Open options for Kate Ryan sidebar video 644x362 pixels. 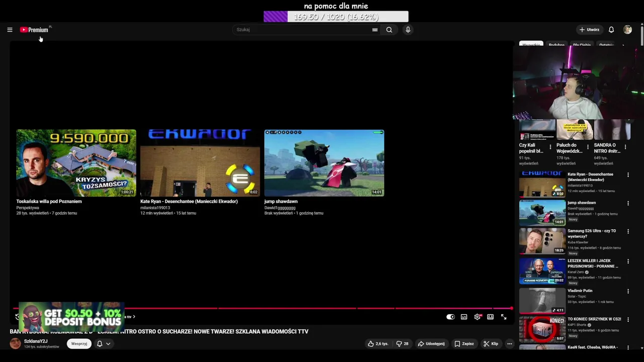coord(628,175)
